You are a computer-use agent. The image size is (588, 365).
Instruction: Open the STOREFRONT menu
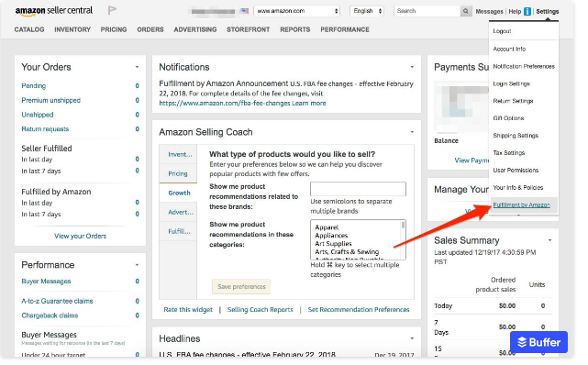coord(249,29)
